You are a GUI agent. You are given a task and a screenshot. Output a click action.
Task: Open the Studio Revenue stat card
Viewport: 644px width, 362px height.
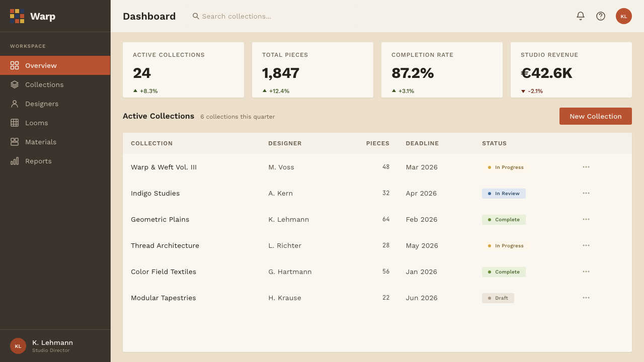click(571, 70)
